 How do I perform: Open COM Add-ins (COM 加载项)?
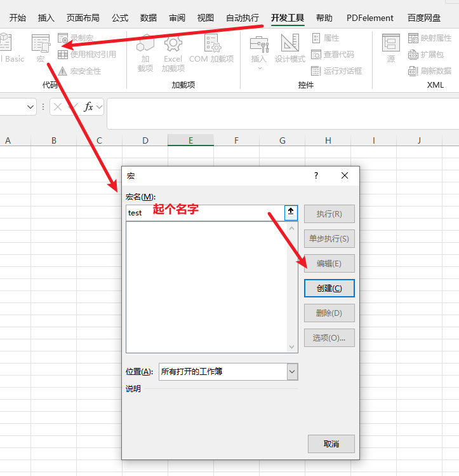tap(211, 48)
